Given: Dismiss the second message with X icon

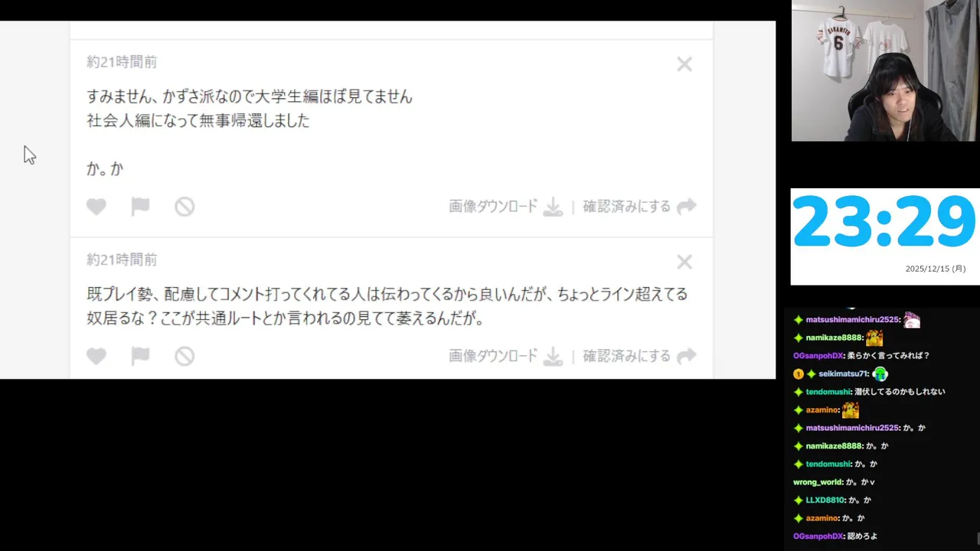Looking at the screenshot, I should coord(684,262).
